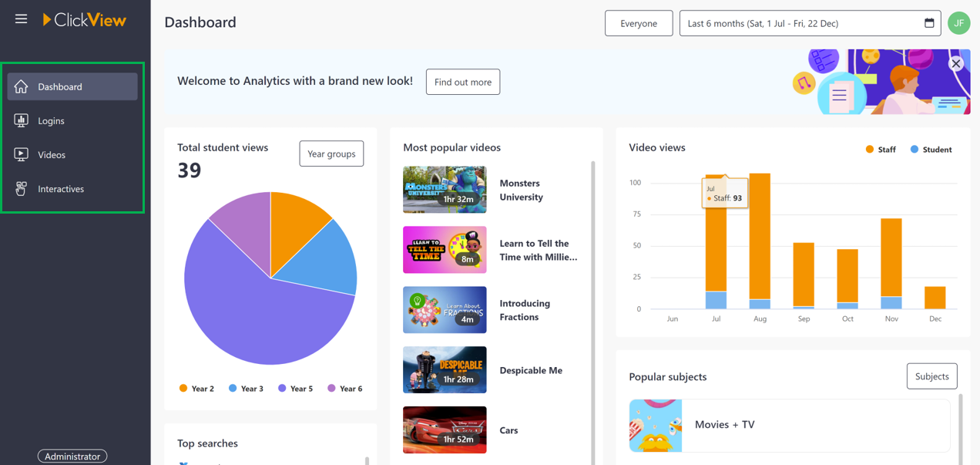Click the Find out more button

click(463, 82)
